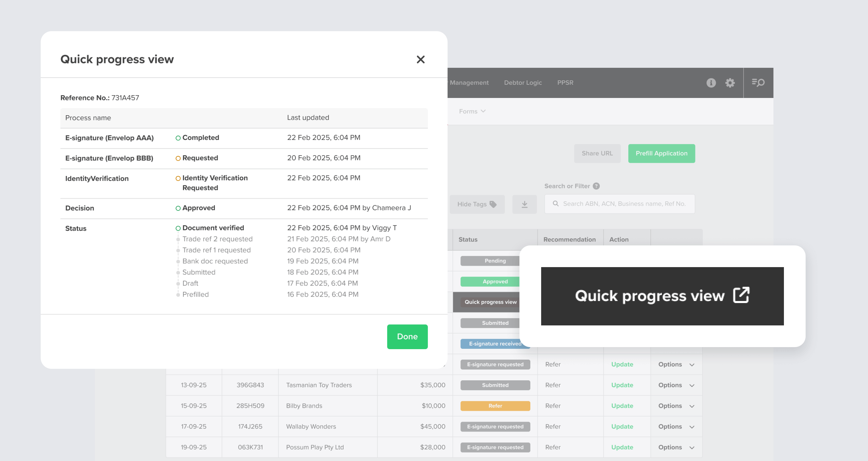Image resolution: width=868 pixels, height=461 pixels.
Task: Switch to the Debtor Logic tab
Action: pyautogui.click(x=522, y=82)
